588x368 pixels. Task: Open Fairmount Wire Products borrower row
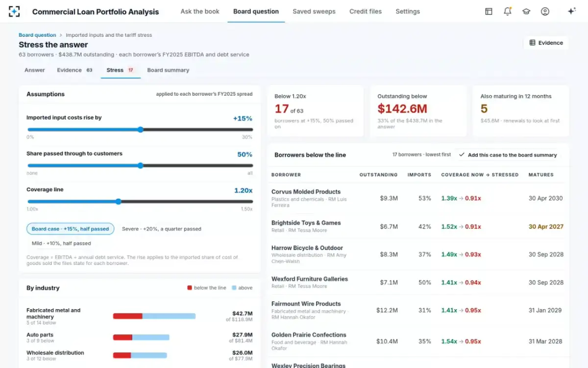tap(418, 310)
